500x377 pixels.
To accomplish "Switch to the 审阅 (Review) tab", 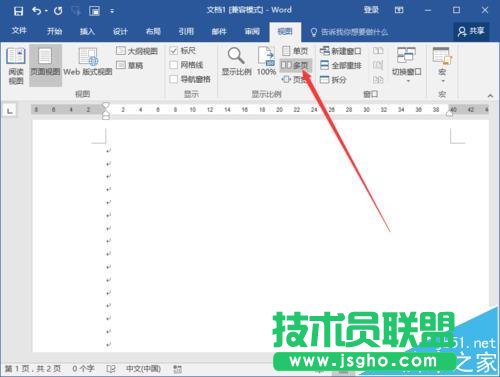I will (252, 32).
